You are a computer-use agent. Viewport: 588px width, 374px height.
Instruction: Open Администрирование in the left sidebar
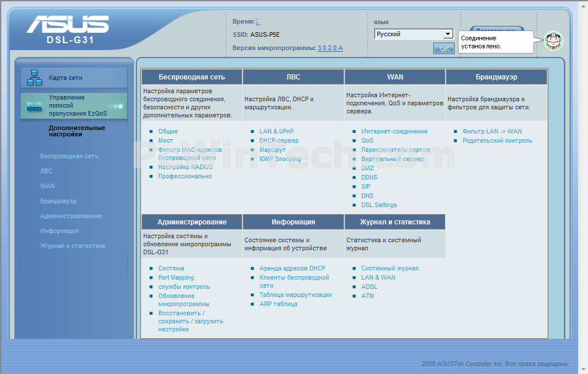tap(71, 216)
